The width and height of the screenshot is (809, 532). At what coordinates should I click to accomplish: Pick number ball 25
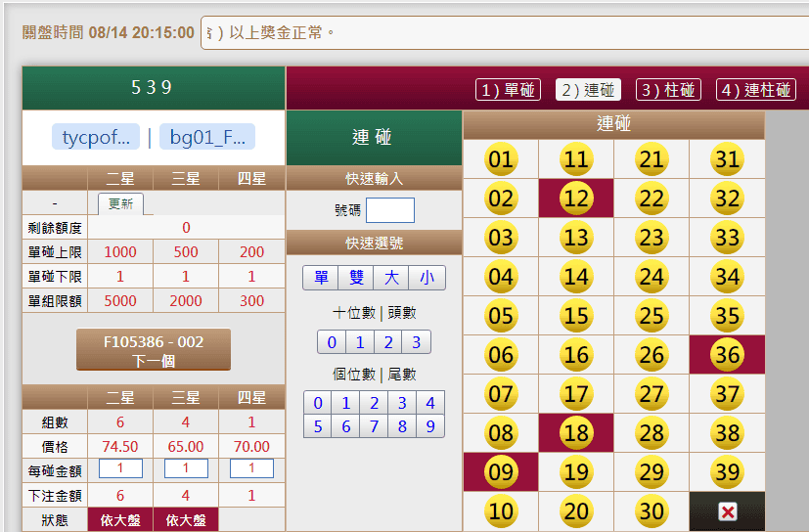652,315
